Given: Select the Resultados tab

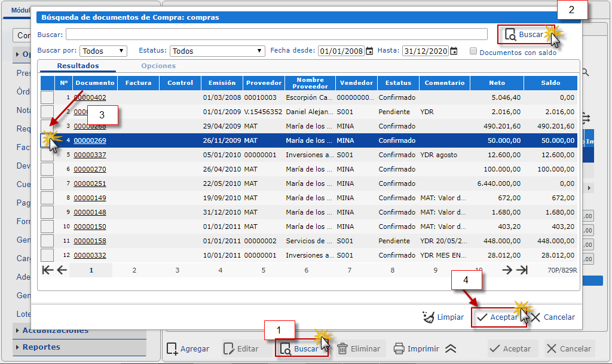Looking at the screenshot, I should 78,66.
